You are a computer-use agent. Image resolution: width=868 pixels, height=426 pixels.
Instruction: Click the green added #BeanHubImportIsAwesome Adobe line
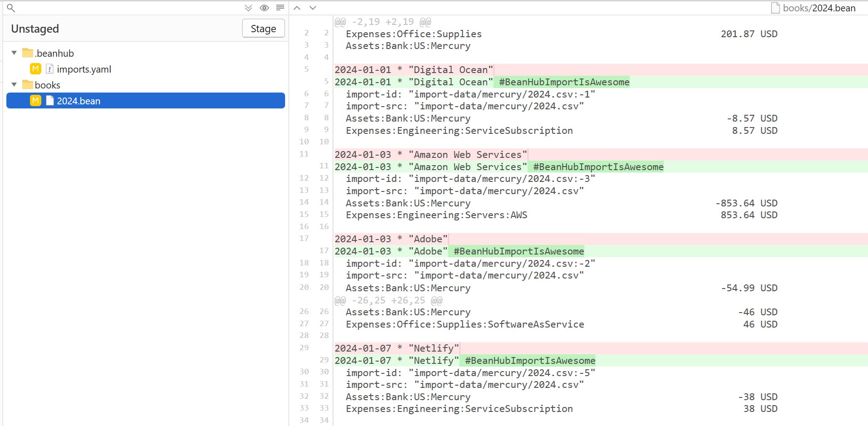(x=517, y=251)
